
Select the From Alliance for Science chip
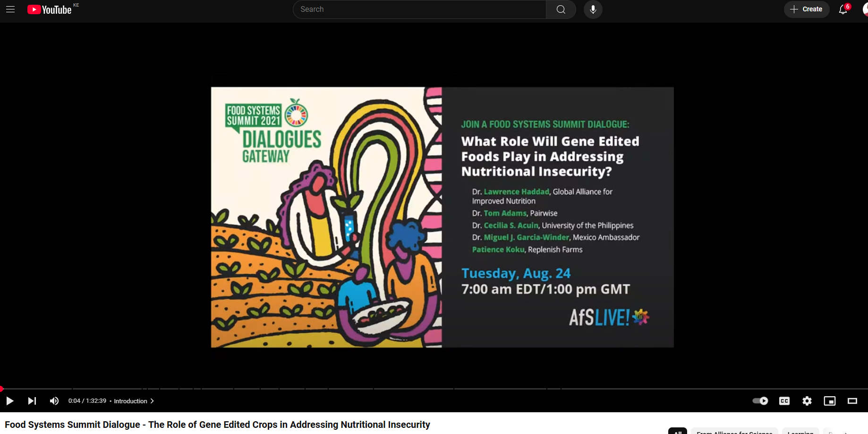(734, 431)
